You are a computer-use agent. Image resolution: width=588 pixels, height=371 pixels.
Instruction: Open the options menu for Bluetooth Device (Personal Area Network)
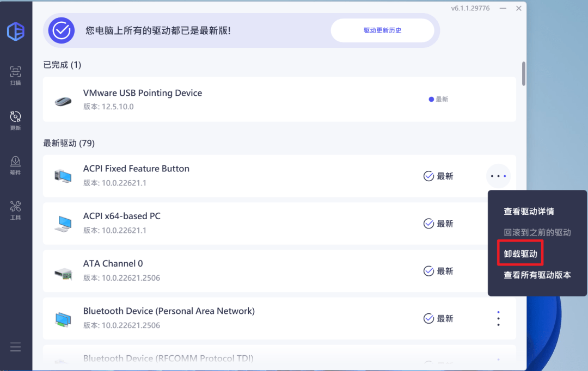click(x=498, y=318)
